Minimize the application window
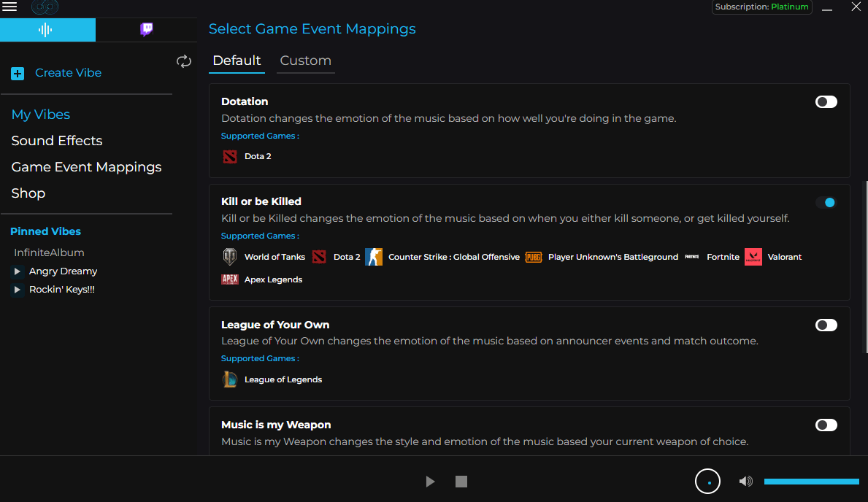 [827, 8]
